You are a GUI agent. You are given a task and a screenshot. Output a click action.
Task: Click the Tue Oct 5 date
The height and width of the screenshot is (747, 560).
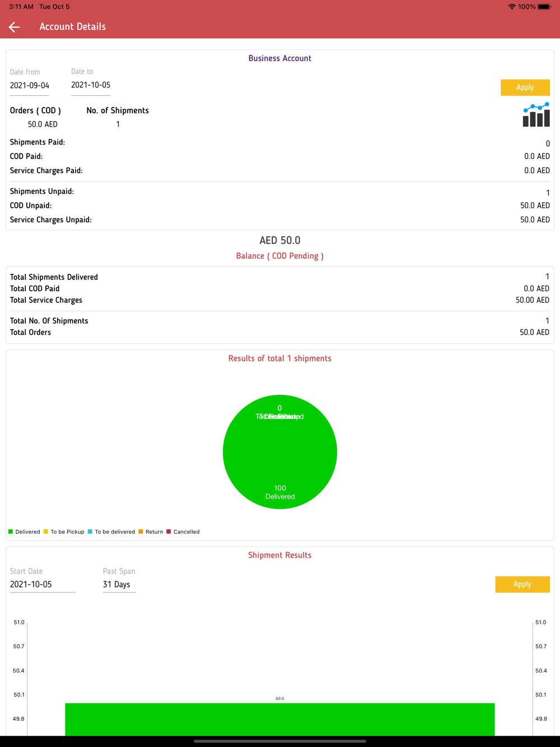pos(54,7)
